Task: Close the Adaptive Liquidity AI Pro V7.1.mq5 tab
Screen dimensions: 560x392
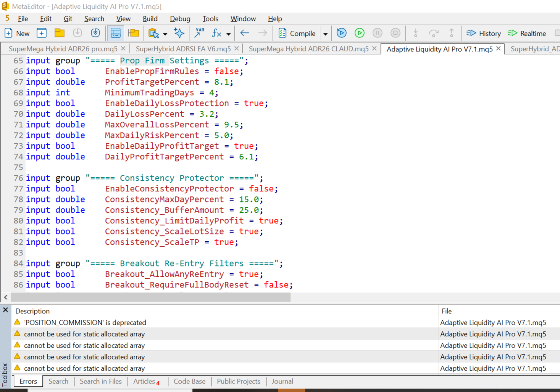Action: pyautogui.click(x=498, y=48)
